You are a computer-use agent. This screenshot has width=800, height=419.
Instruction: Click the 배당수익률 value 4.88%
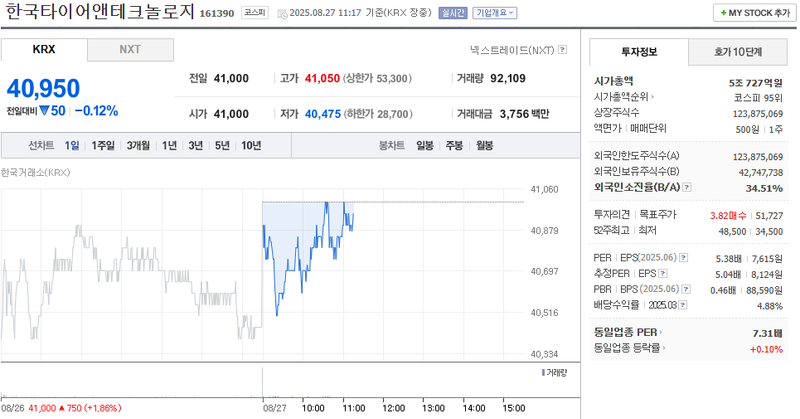[770, 306]
